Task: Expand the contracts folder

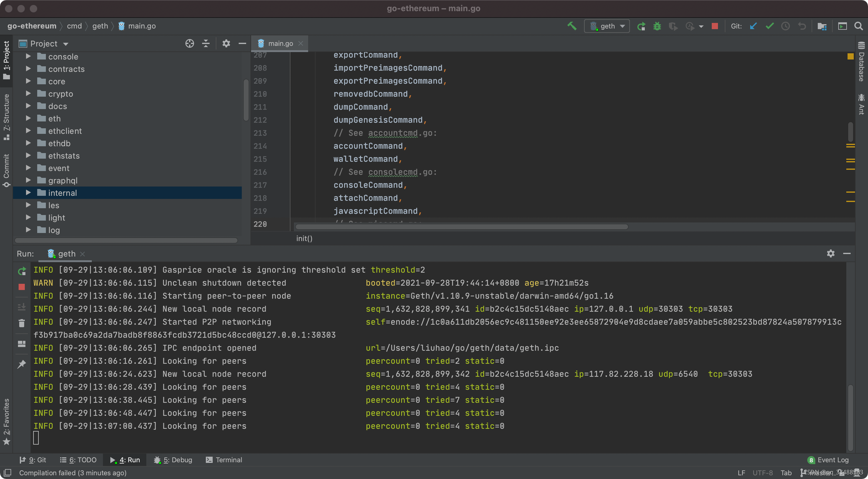Action: [28, 69]
